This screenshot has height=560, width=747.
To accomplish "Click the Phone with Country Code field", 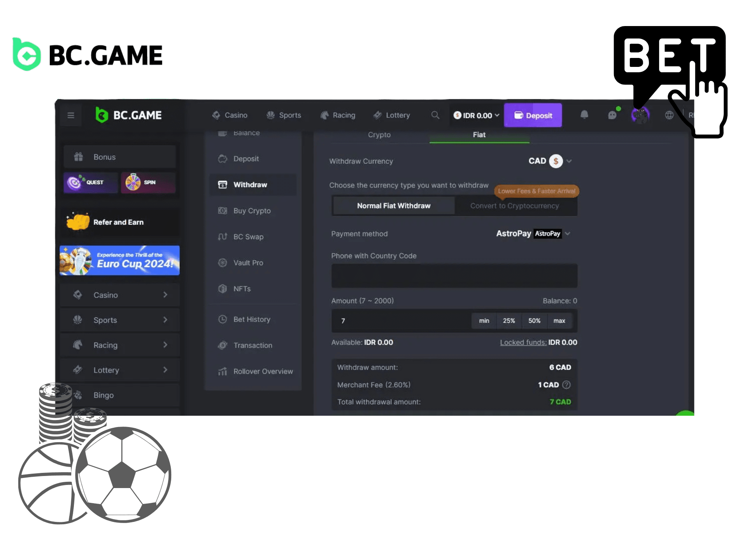I will tap(454, 276).
